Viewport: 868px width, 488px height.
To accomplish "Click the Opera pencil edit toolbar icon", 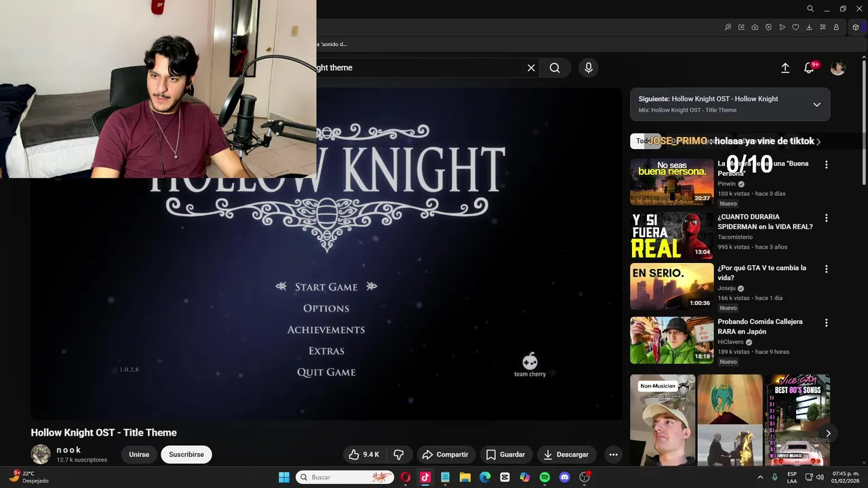I will (x=741, y=27).
